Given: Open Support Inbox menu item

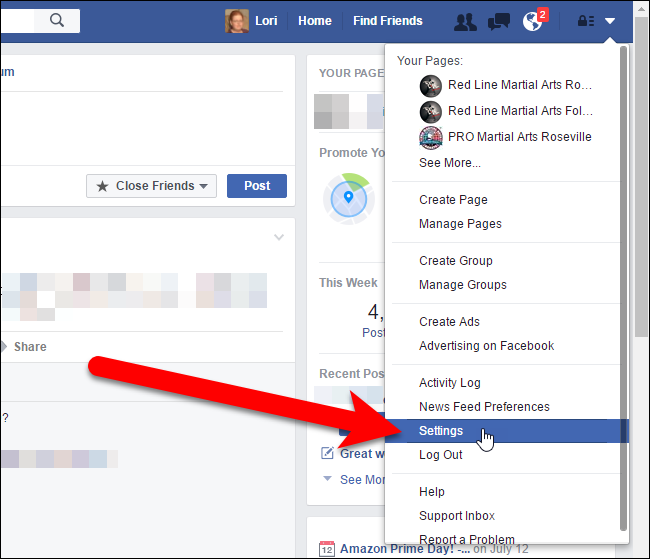Looking at the screenshot, I should (x=457, y=516).
